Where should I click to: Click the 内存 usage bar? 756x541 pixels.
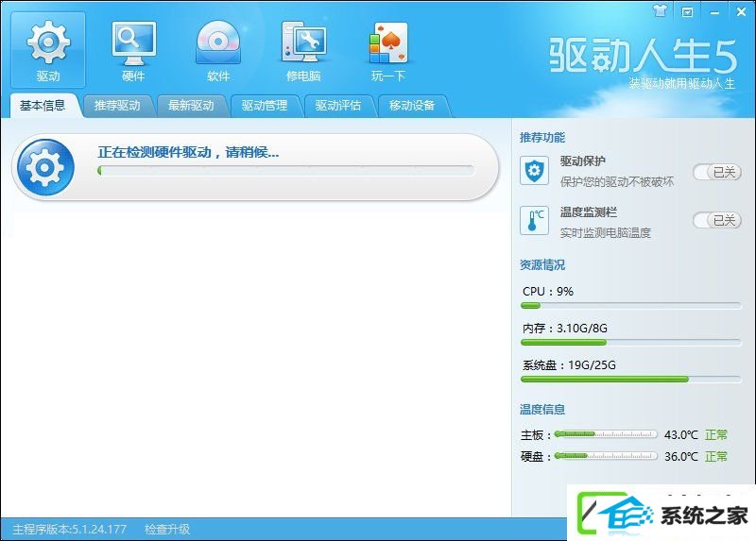pos(630,342)
